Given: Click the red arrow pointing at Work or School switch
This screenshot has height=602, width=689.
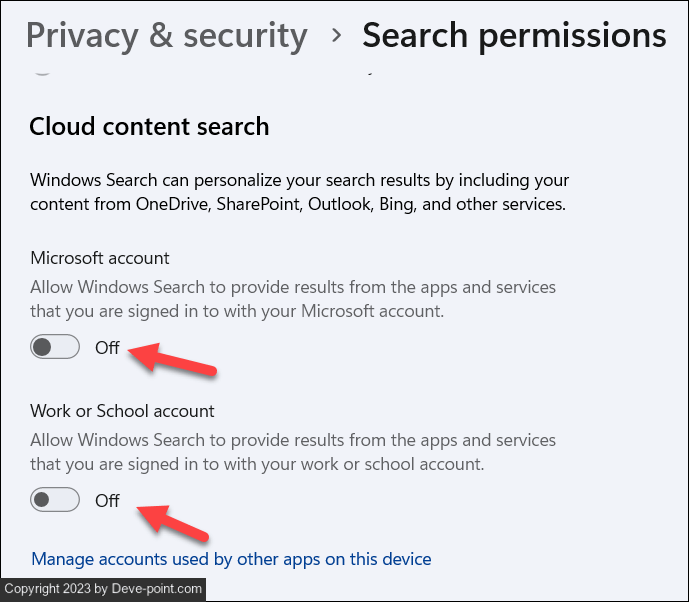Looking at the screenshot, I should [x=173, y=521].
